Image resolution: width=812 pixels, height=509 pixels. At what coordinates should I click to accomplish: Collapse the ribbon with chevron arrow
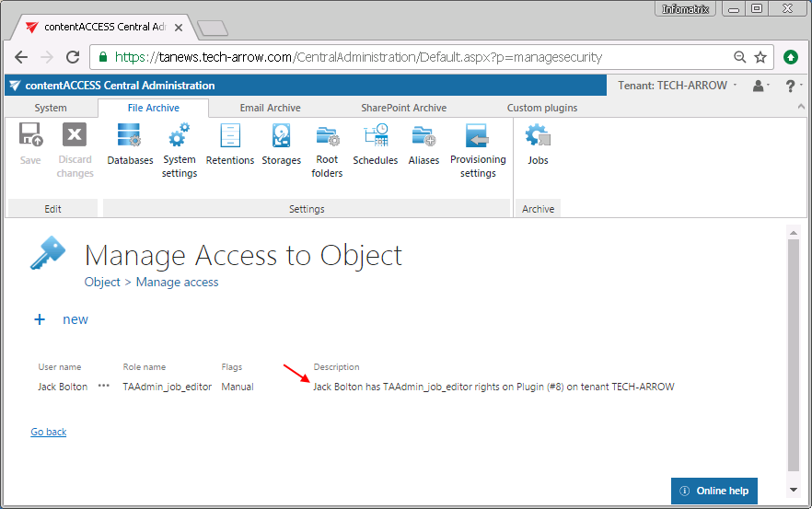pos(799,108)
